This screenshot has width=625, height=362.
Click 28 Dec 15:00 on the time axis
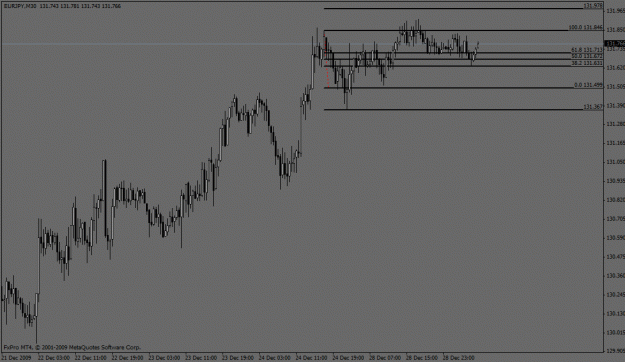(422, 358)
